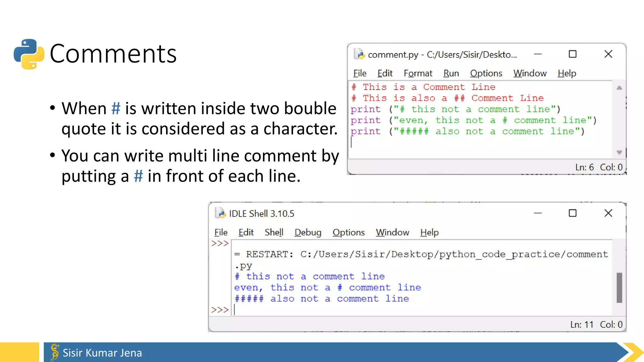The image size is (644, 362).
Task: Open Window menu in IDLE Shell
Action: [x=392, y=232]
